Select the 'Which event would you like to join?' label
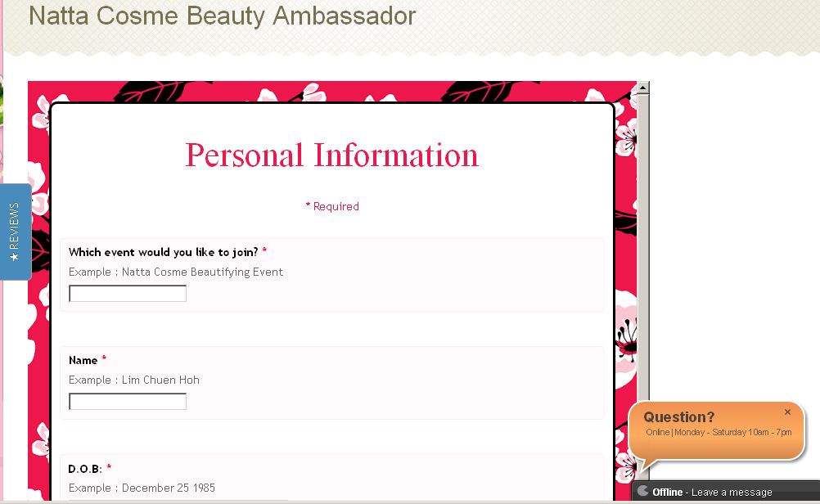The image size is (820, 504). (163, 252)
